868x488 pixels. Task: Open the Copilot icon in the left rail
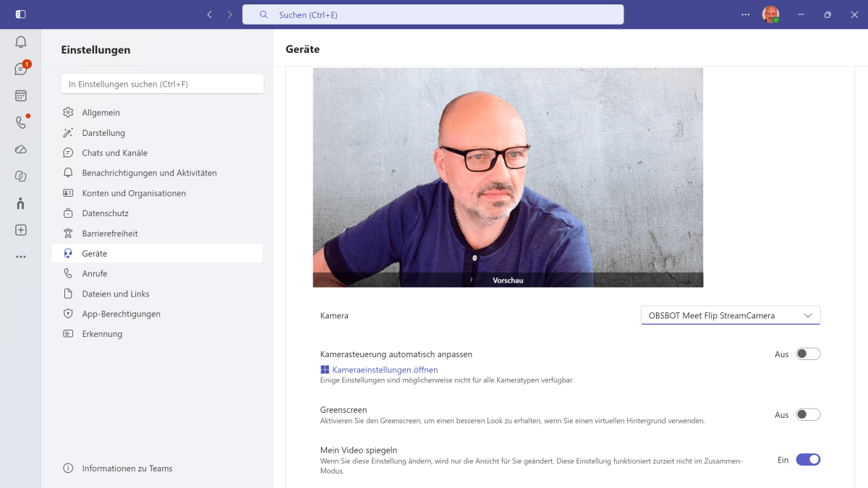20,176
